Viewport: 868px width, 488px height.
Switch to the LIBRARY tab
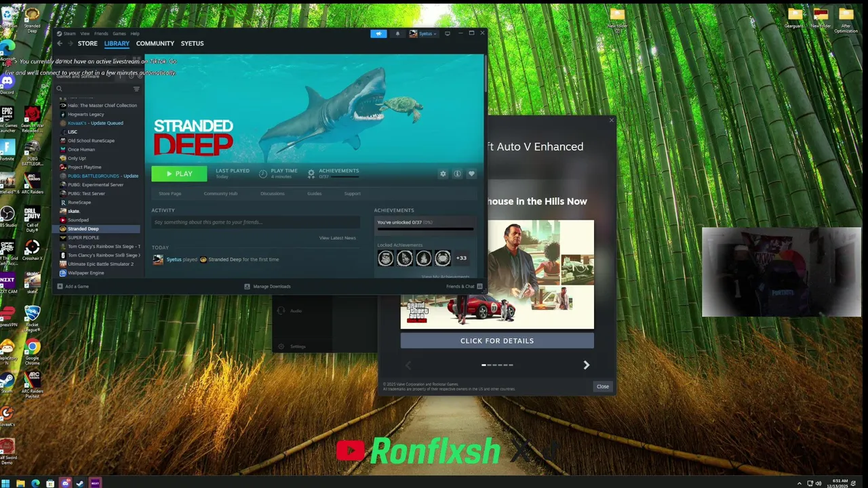(x=117, y=43)
